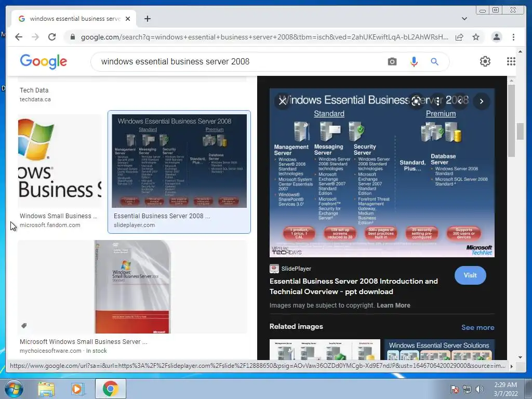Open Google Lens on preview image
Image resolution: width=532 pixels, height=399 pixels.
[416, 101]
